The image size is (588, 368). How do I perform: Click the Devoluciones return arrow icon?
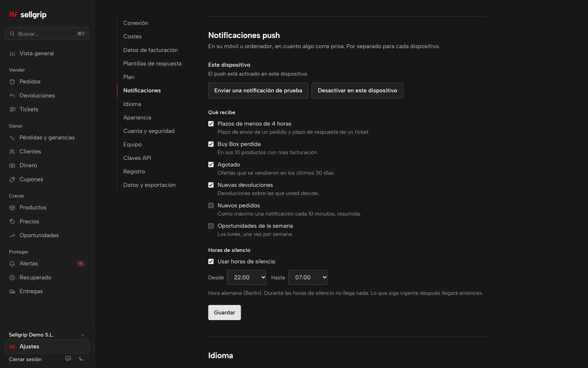pyautogui.click(x=12, y=96)
